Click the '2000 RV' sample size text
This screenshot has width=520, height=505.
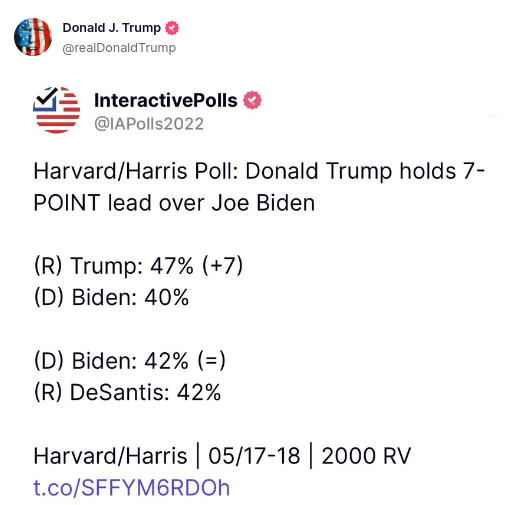tap(366, 456)
